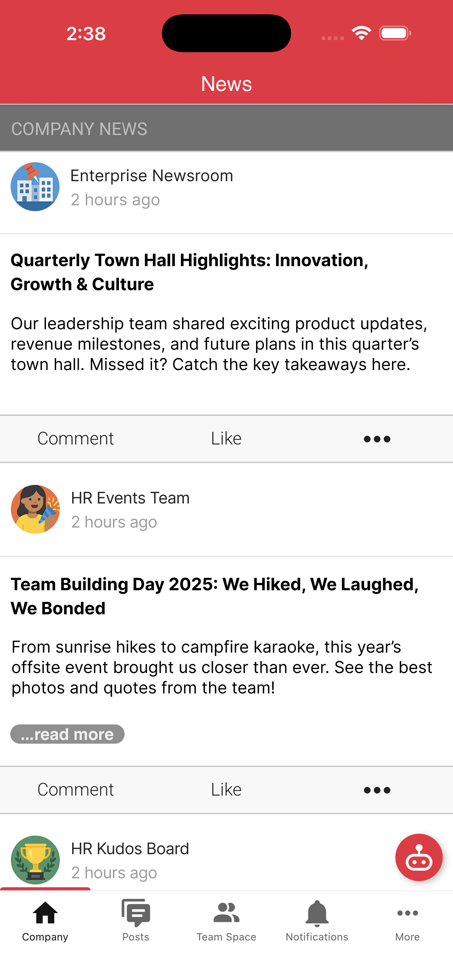
Task: Comment on the Quarterly Town Hall post
Action: pyautogui.click(x=75, y=439)
